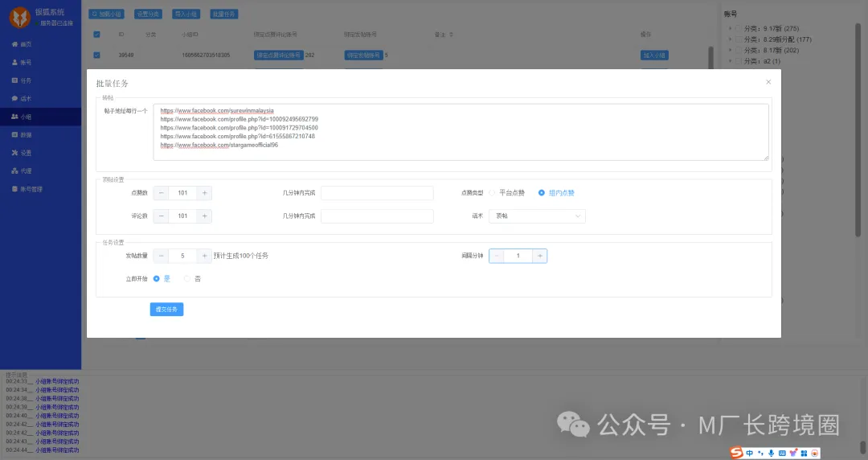Toggle the table header select-all checkbox

tap(97, 35)
